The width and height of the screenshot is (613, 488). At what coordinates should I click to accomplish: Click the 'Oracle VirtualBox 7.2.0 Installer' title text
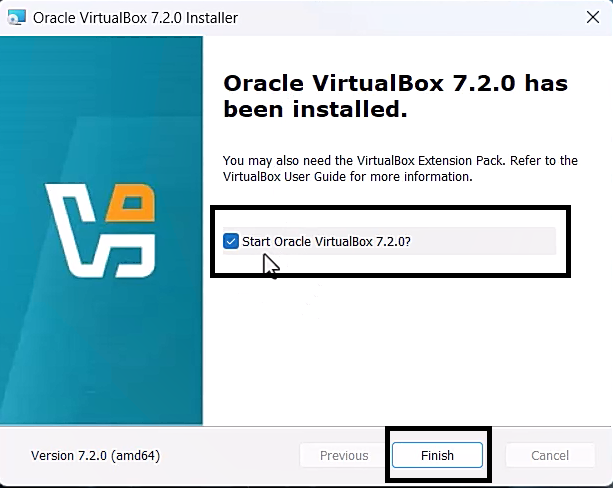point(135,18)
